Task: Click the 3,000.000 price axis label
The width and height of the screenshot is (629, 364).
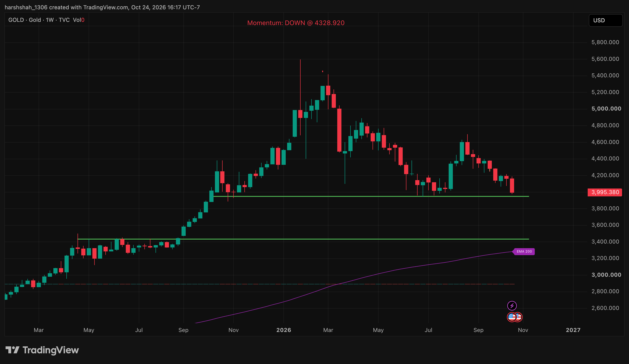Action: pos(606,275)
